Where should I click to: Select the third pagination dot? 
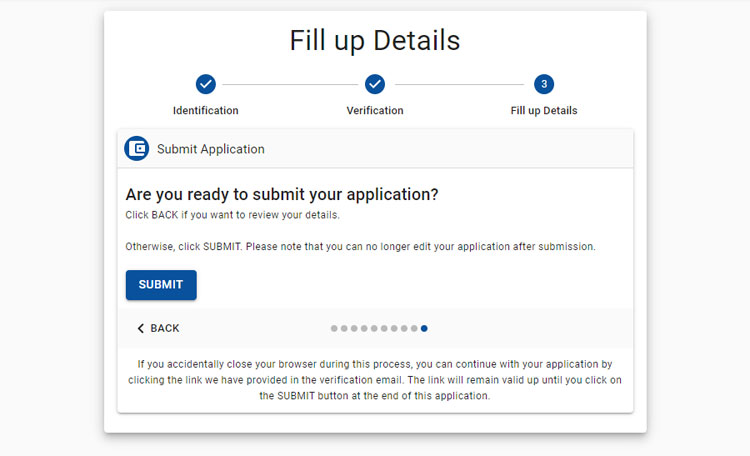[x=354, y=328]
